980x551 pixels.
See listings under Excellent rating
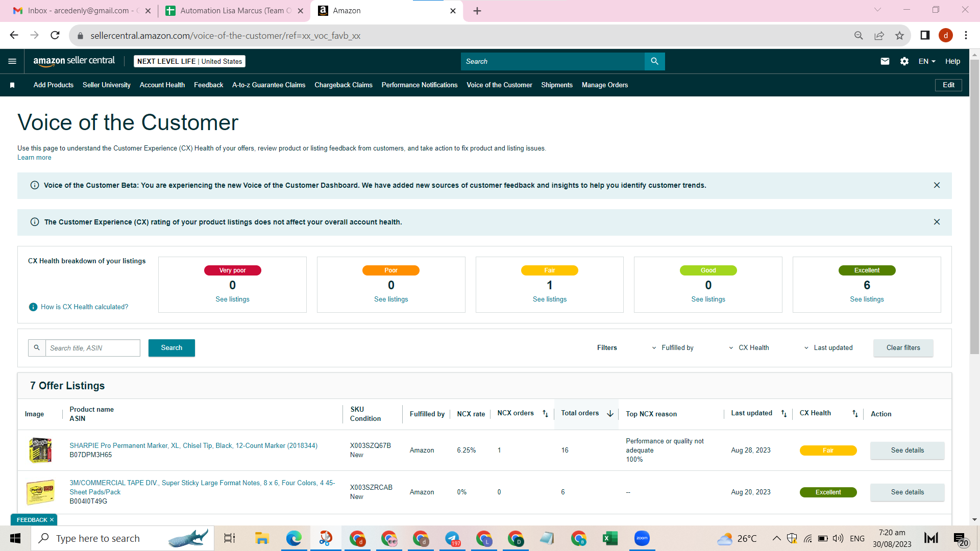coord(867,299)
